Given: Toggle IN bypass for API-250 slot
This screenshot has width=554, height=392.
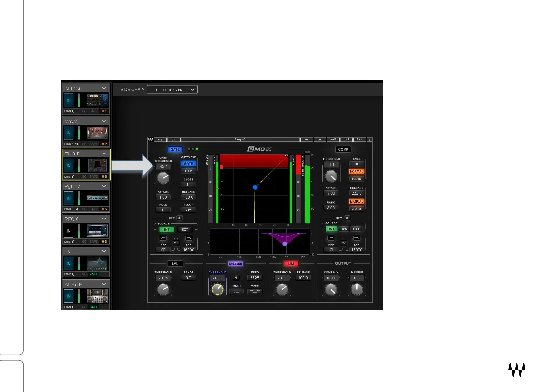Looking at the screenshot, I should point(69,100).
